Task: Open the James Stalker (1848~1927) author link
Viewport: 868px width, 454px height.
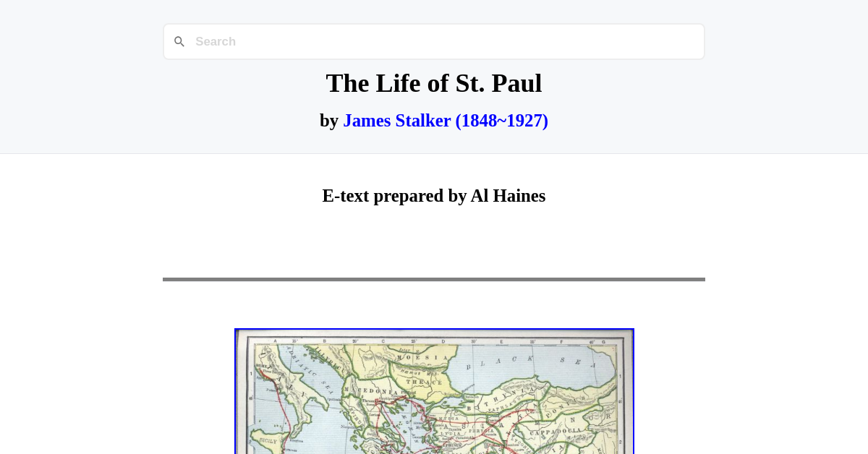Action: point(445,121)
